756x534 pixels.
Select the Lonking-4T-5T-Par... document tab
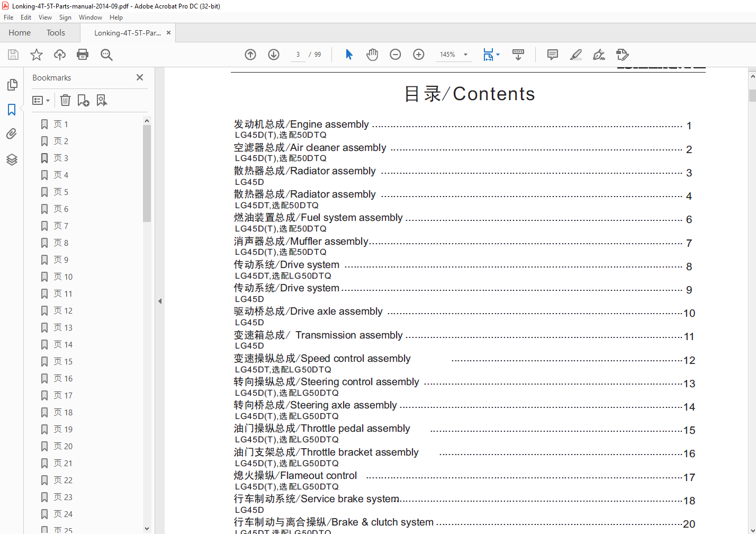tap(128, 33)
